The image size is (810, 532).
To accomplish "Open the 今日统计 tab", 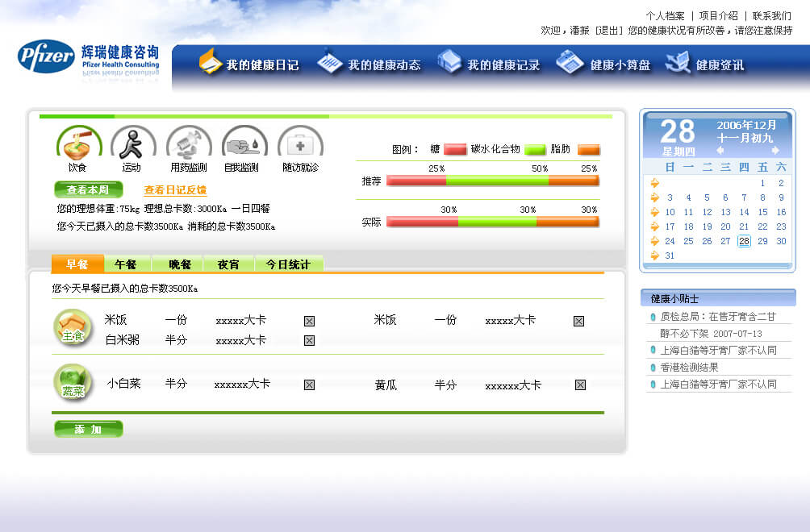I will [288, 264].
